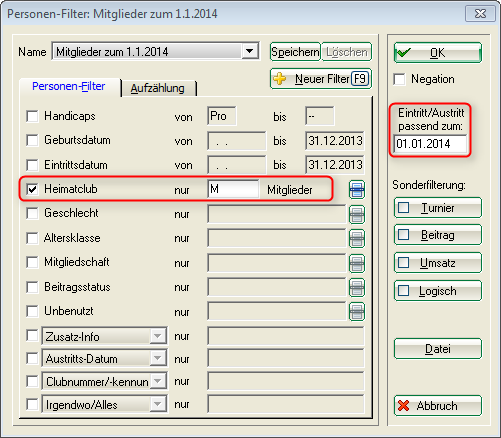Click the Speichern button
The width and height of the screenshot is (501, 438).
(295, 52)
